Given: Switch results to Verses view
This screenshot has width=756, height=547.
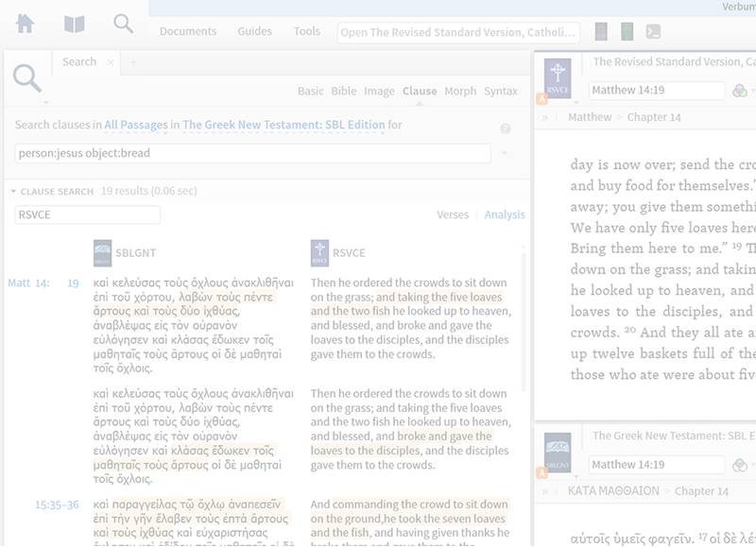Looking at the screenshot, I should (x=453, y=215).
